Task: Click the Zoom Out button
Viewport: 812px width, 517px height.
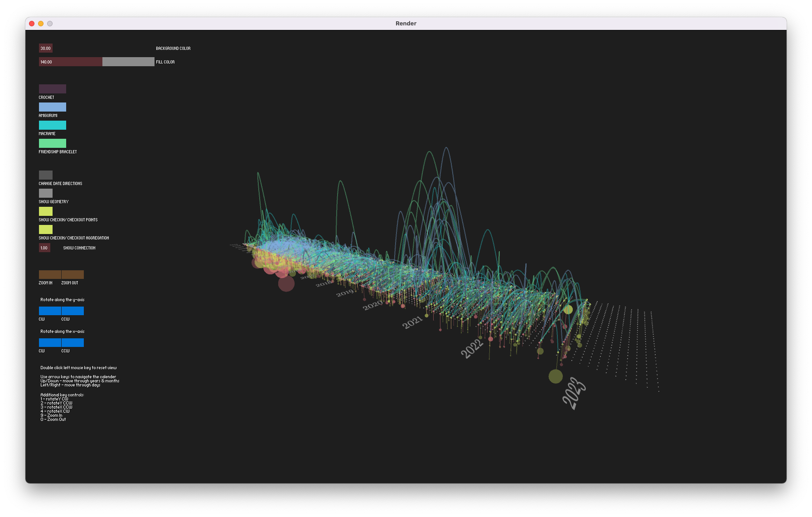Action: (72, 274)
